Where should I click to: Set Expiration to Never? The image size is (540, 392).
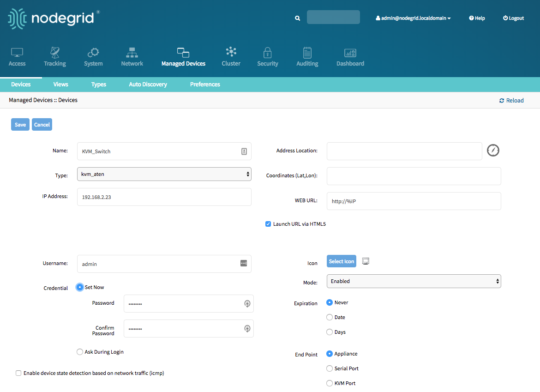click(329, 302)
